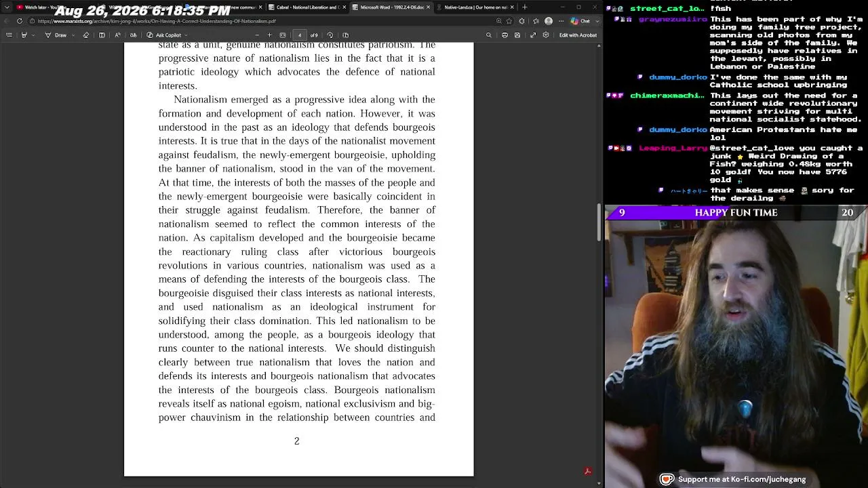Open the browser profile avatar
The image size is (868, 488).
coord(549,21)
